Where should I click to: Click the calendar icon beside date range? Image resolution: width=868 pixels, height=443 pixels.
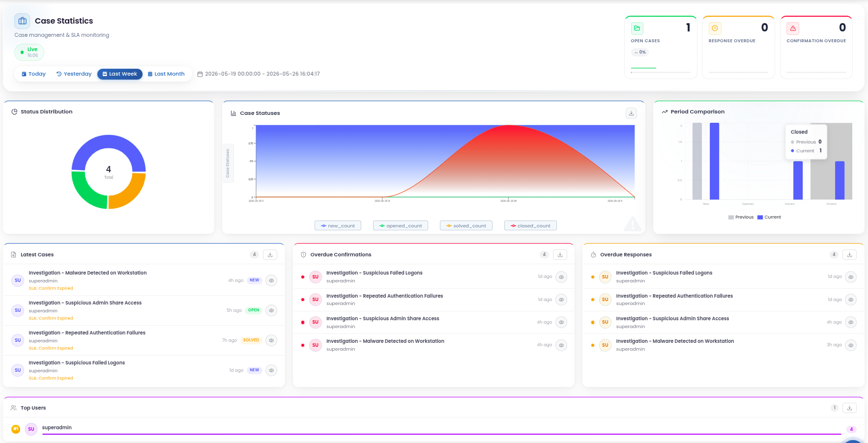click(x=200, y=74)
